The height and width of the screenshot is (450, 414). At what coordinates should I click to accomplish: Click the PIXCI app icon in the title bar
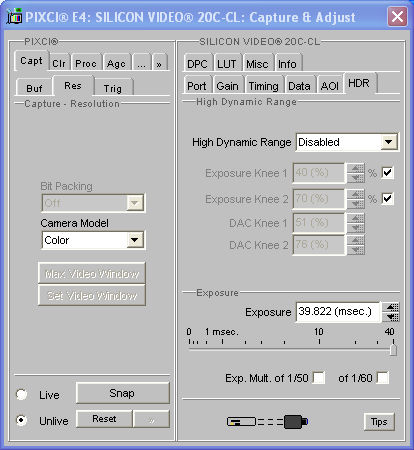[x=14, y=17]
